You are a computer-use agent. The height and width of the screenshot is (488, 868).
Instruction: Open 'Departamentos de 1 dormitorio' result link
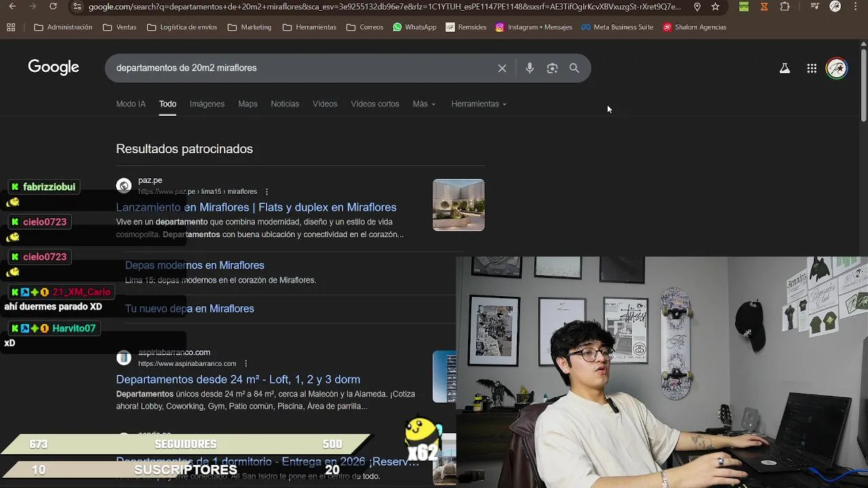(x=267, y=462)
